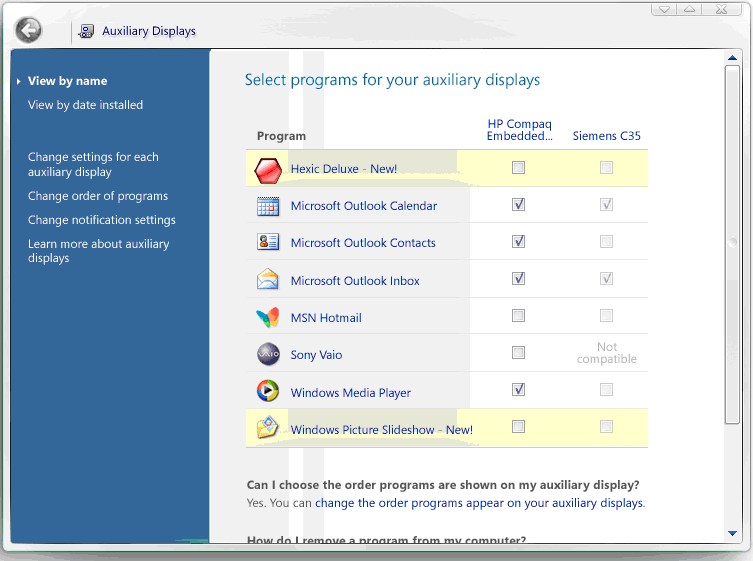The height and width of the screenshot is (561, 753).
Task: Disable Windows Media Player HP Compaq checkbox
Action: tap(518, 390)
